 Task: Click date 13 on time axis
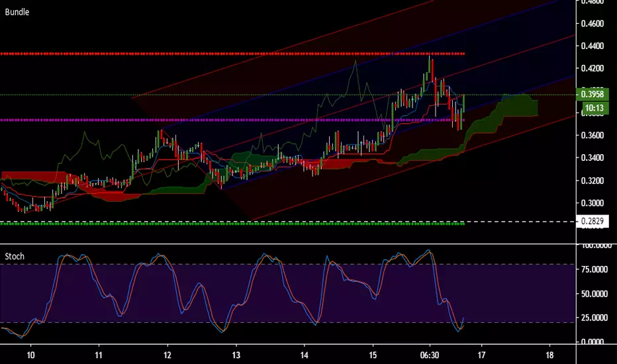(x=236, y=355)
